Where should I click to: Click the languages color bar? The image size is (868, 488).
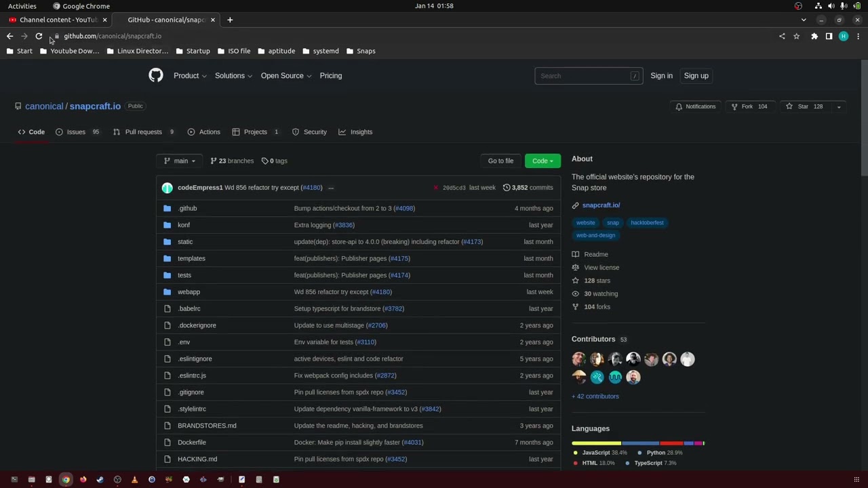tap(638, 443)
